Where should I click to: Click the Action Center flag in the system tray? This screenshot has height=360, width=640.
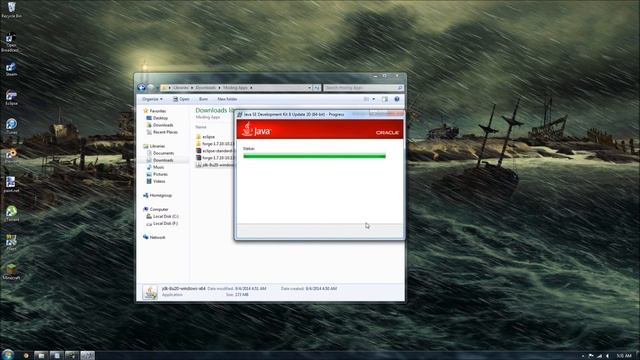(x=591, y=356)
